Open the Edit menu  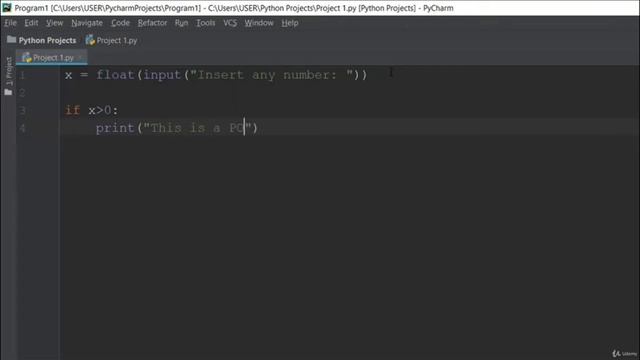coord(31,23)
